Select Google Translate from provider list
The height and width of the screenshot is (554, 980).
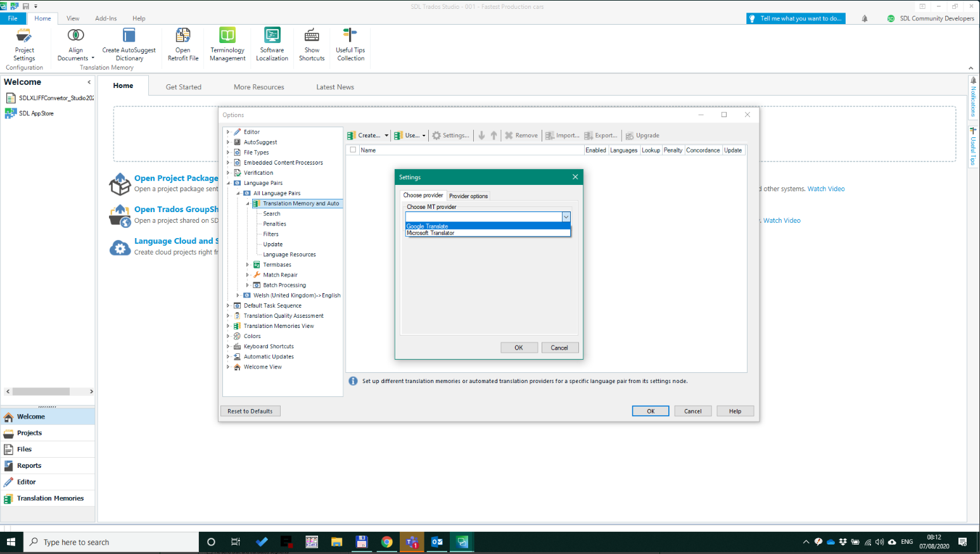click(x=488, y=226)
